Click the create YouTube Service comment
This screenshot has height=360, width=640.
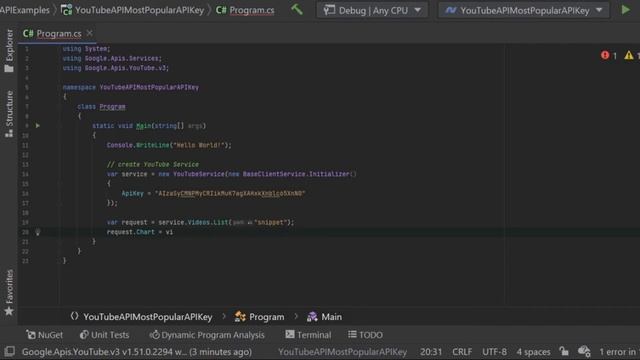point(153,164)
